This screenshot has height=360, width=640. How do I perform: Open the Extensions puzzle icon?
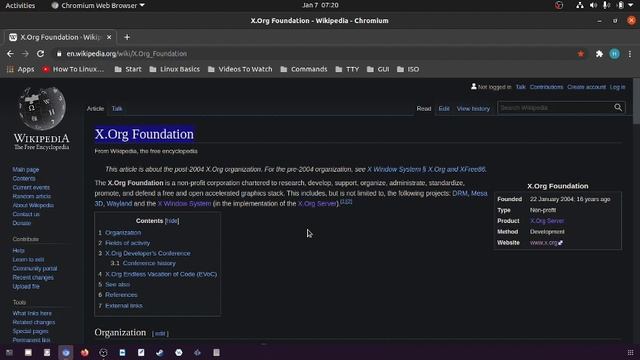[x=599, y=54]
